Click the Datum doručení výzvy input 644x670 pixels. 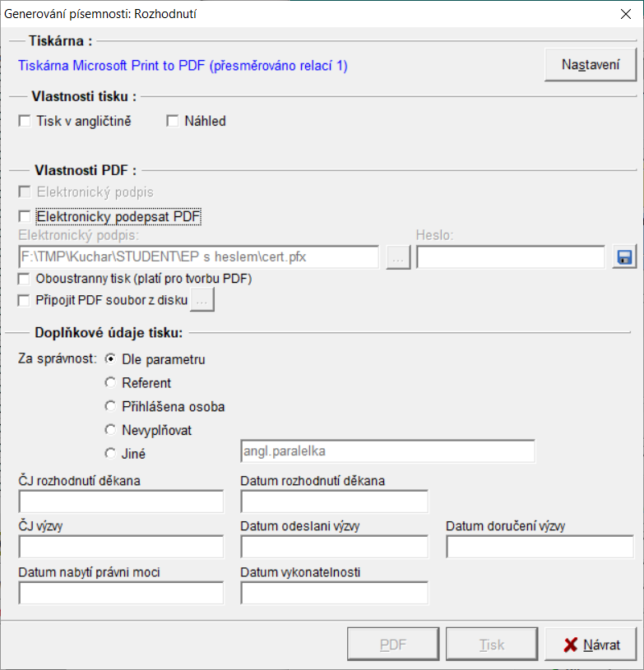point(540,548)
